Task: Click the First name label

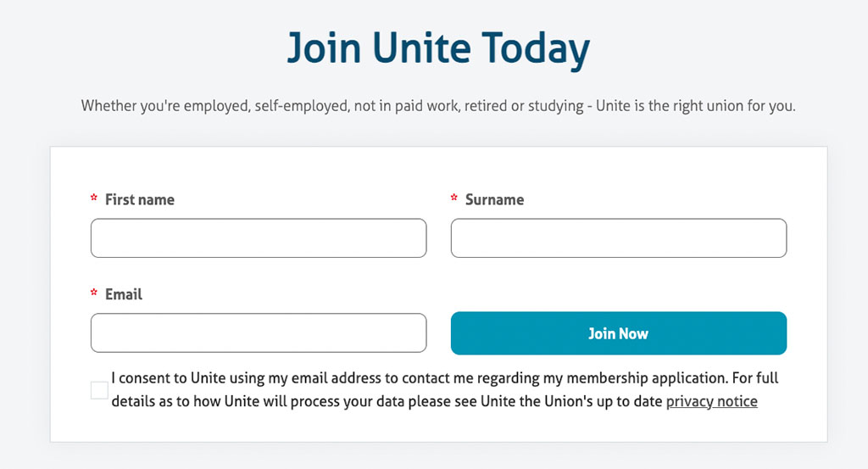Action: coord(140,200)
